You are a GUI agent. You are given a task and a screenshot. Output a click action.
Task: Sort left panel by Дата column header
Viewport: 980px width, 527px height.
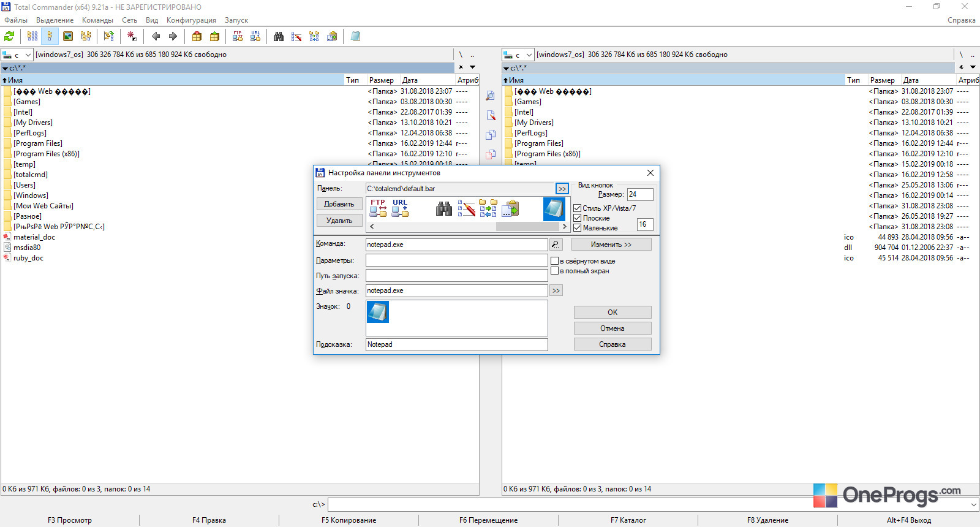[x=428, y=80]
